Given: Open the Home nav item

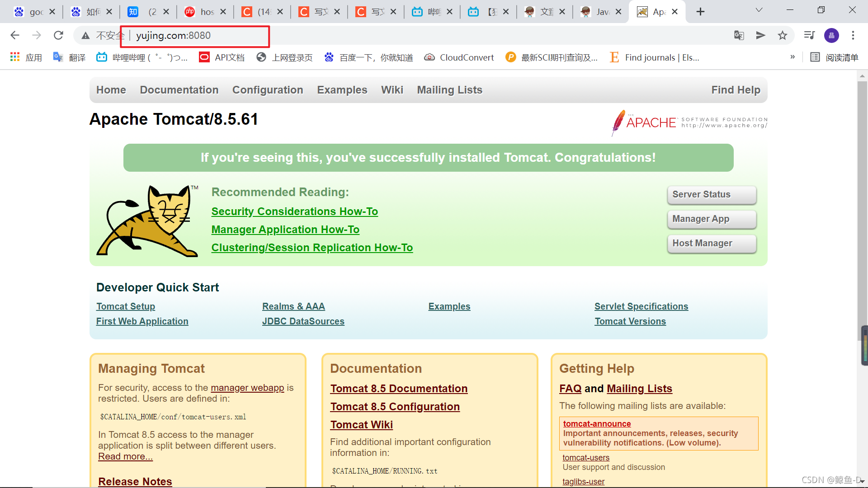Looking at the screenshot, I should click(111, 90).
